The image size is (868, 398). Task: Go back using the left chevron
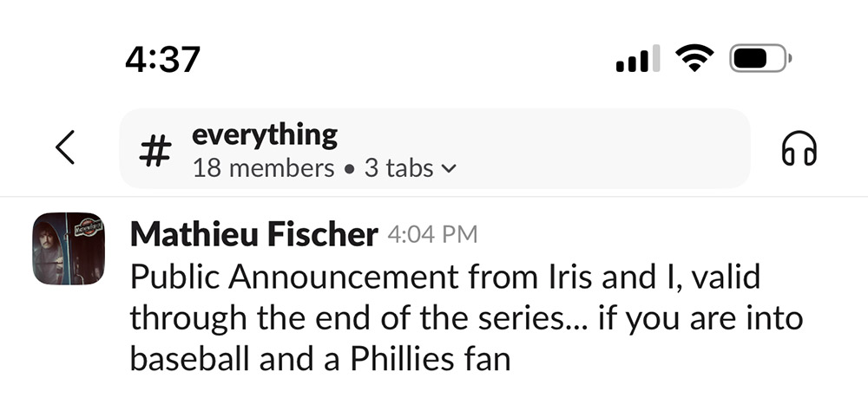click(x=65, y=148)
